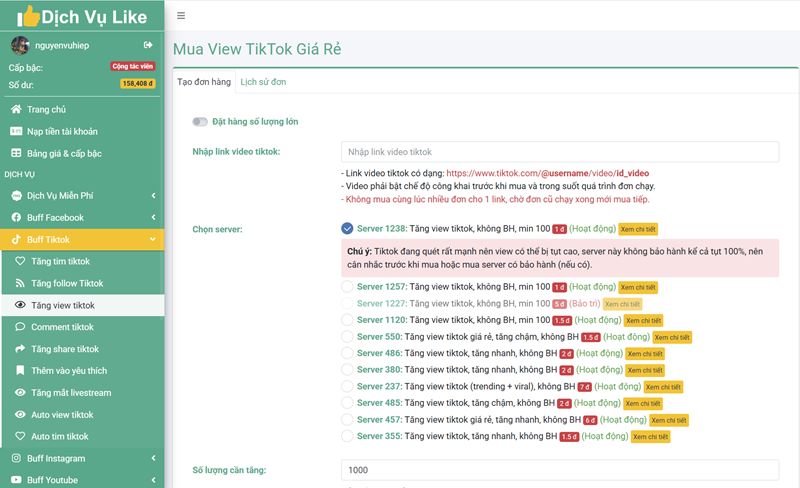
Task: Open Tăng mắt livestream menu item
Action: coord(83,393)
